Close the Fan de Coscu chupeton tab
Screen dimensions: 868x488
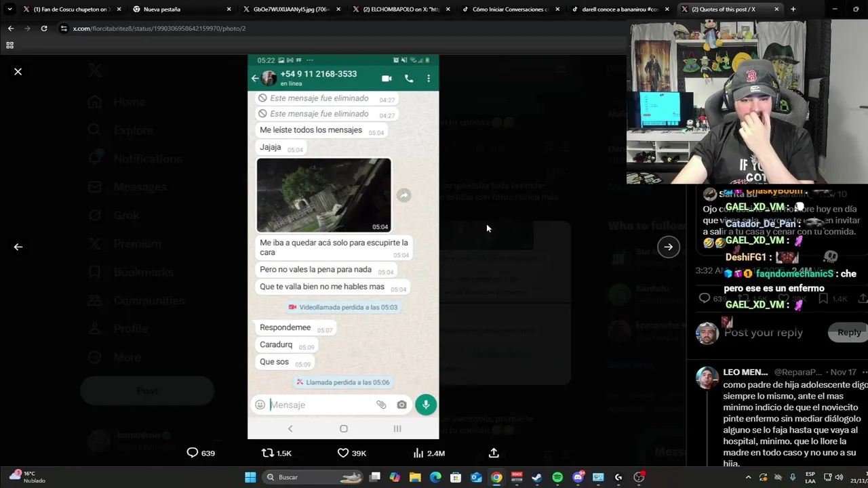click(119, 9)
